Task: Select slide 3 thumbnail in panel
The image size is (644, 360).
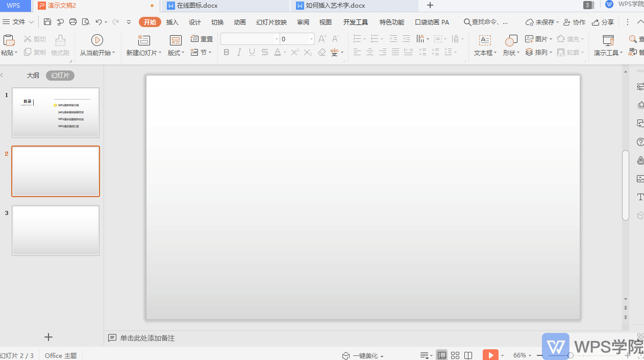Action: tap(55, 230)
